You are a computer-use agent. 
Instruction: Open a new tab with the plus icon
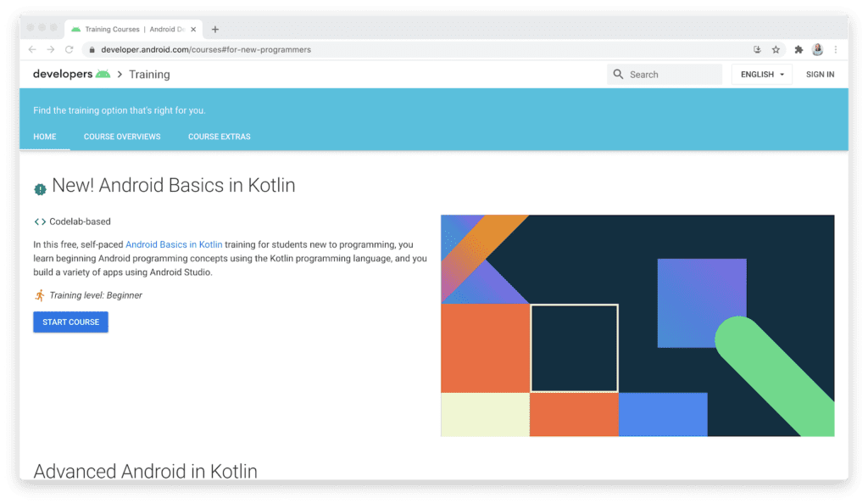point(215,30)
